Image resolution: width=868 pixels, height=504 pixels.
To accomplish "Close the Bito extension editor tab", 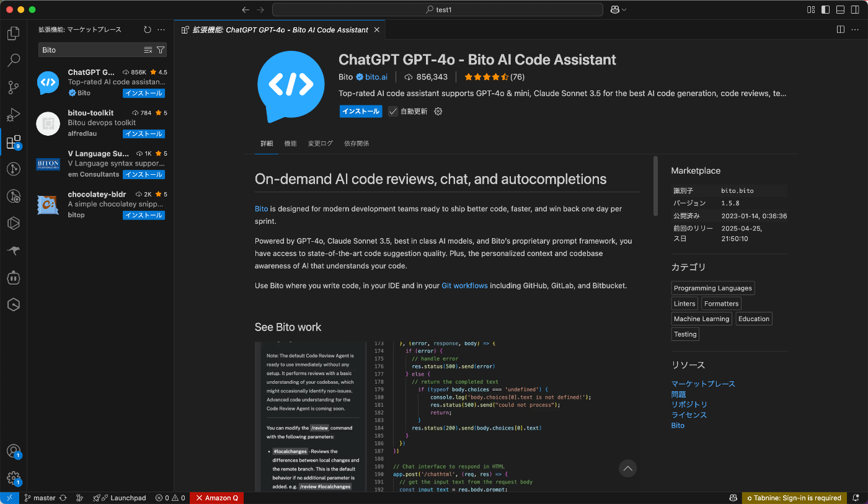I will pyautogui.click(x=376, y=30).
